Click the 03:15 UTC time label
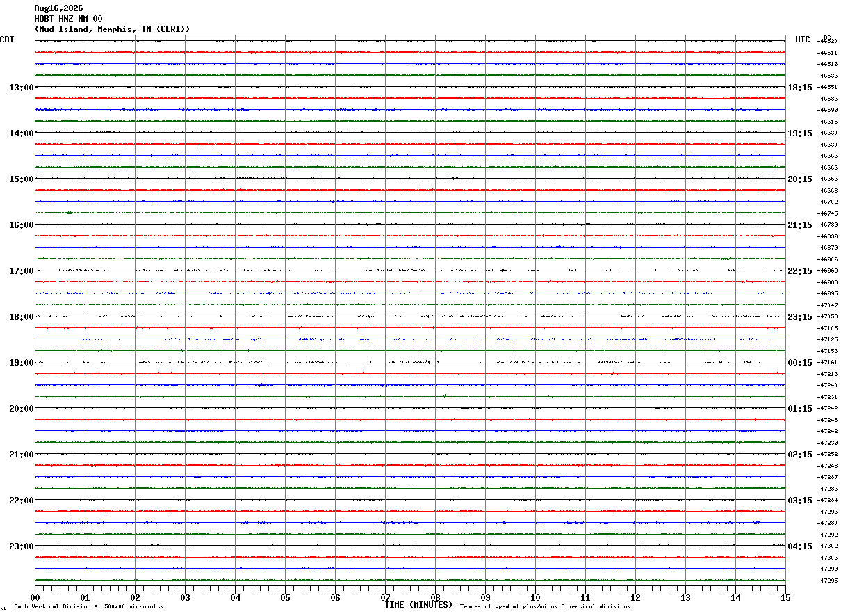841x616 pixels. coord(800,501)
